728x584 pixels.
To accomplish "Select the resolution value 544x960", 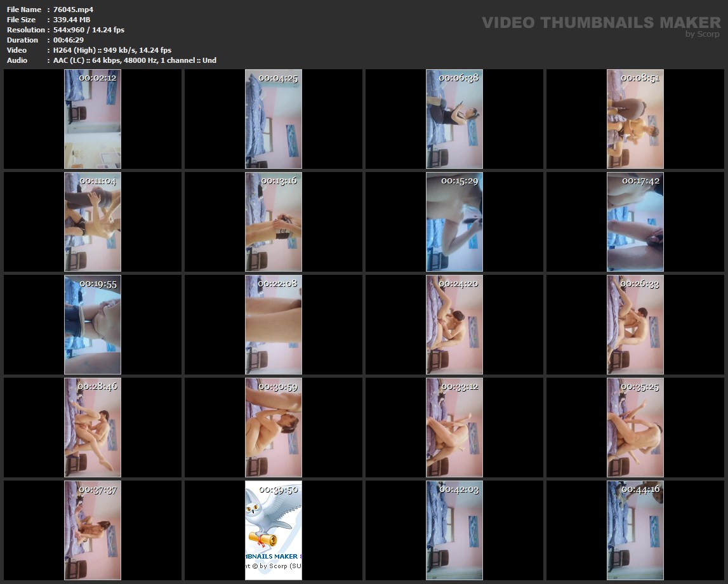I will (71, 30).
